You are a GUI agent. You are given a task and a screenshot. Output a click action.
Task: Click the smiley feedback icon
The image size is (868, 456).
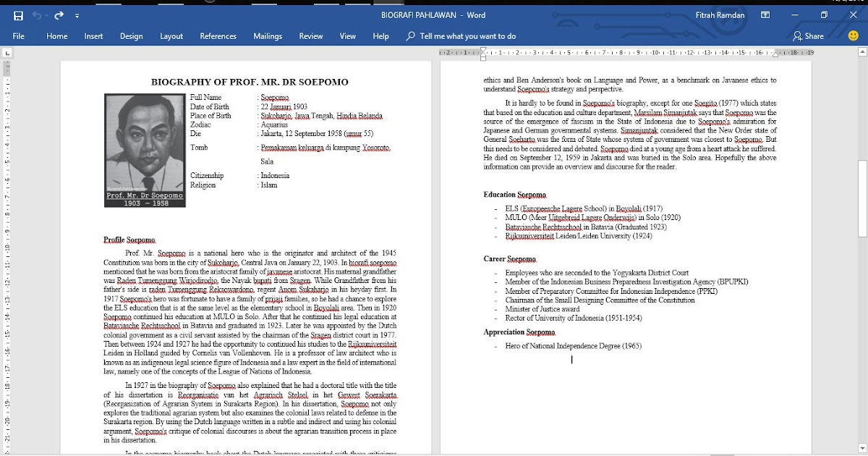(x=854, y=35)
